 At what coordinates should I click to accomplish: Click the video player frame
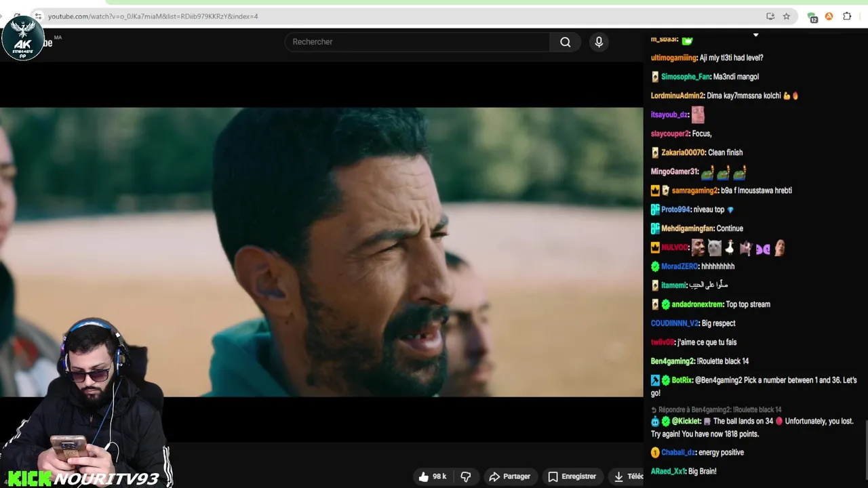click(321, 251)
